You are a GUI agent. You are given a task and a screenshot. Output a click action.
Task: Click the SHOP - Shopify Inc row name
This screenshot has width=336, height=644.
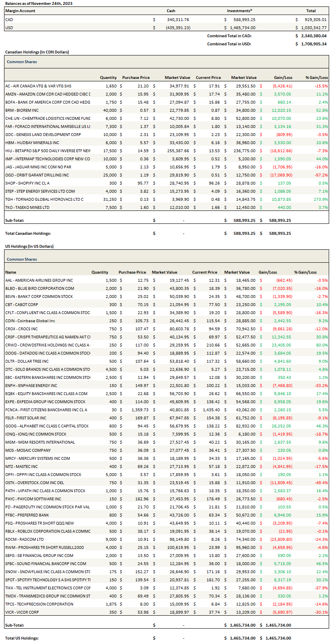point(27,183)
